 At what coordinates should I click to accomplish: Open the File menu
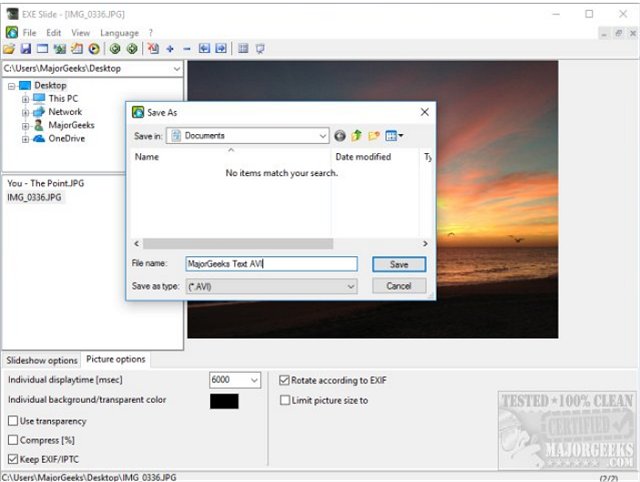[29, 33]
